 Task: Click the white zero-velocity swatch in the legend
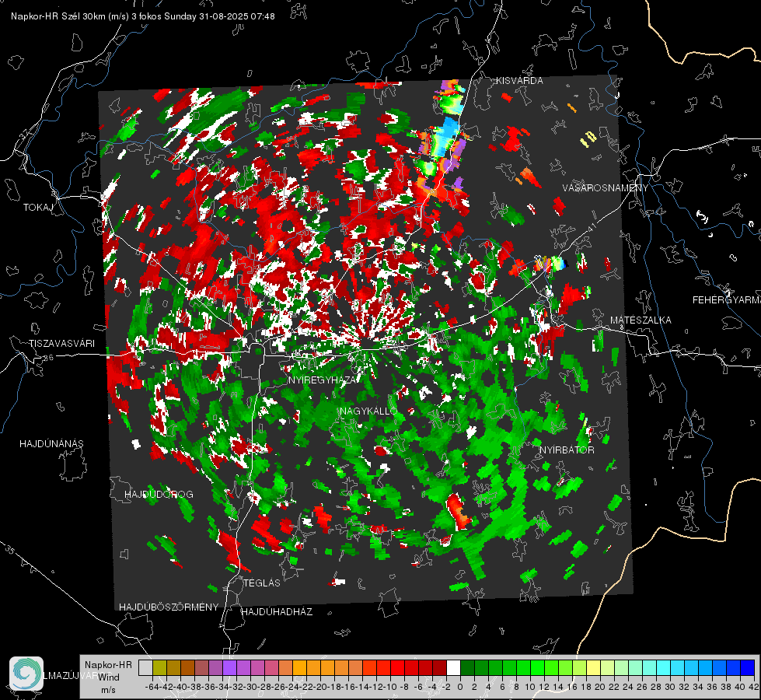[453, 668]
